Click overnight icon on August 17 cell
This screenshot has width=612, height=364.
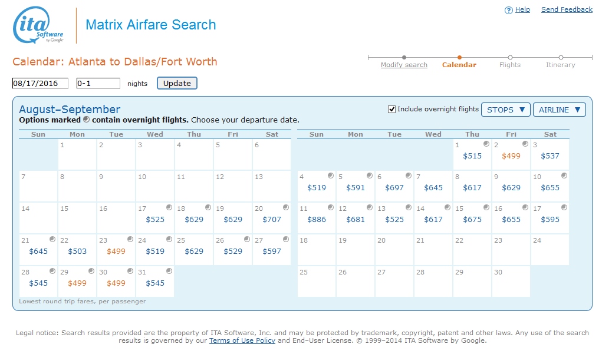[169, 207]
